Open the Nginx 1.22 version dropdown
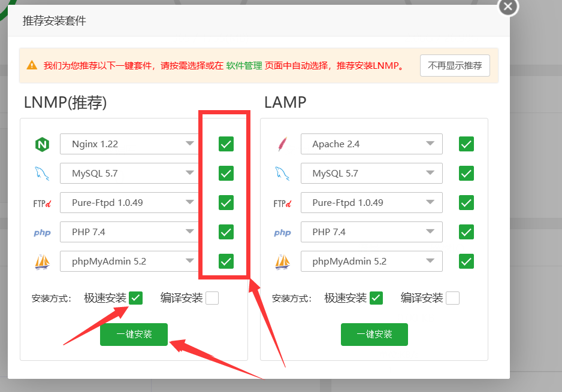Viewport: 562px width, 392px height. click(x=129, y=144)
